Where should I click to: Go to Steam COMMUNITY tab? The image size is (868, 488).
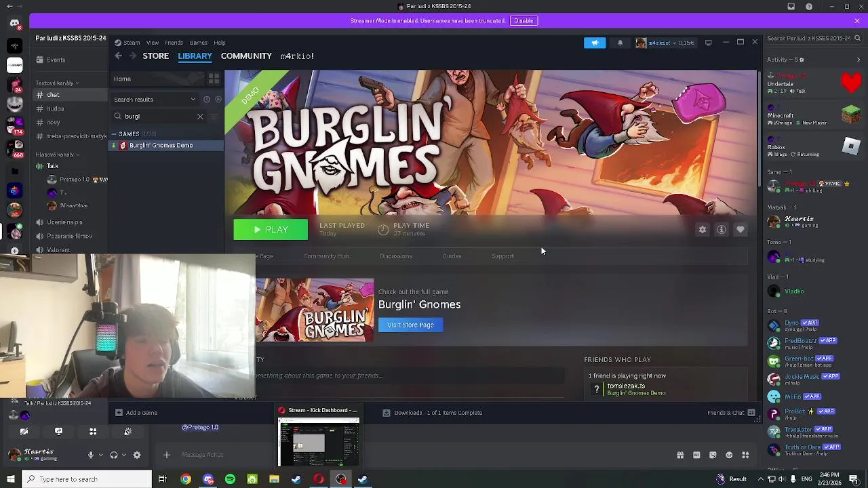click(x=246, y=56)
